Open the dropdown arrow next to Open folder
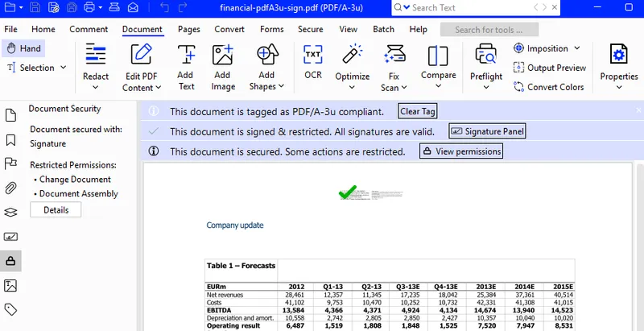Viewport: 644px width, 331px height. click(21, 8)
